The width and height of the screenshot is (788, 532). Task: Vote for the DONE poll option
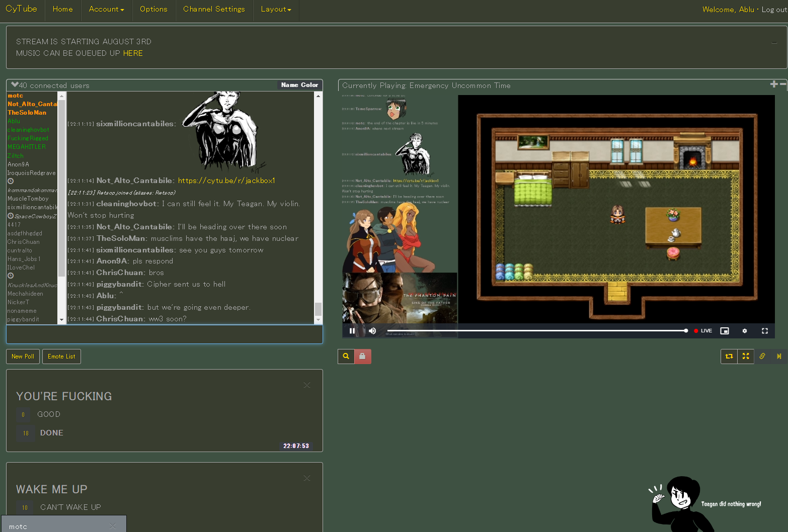25,433
